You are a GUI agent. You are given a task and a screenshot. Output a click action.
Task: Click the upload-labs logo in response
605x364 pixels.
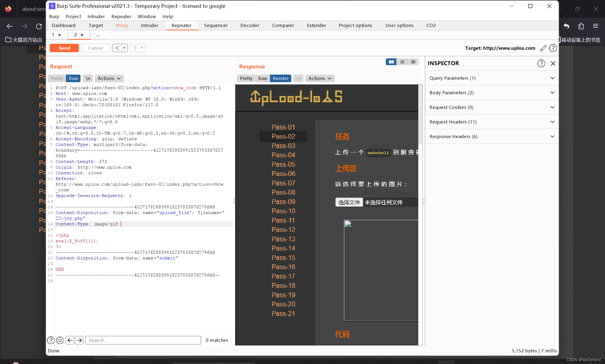click(296, 97)
